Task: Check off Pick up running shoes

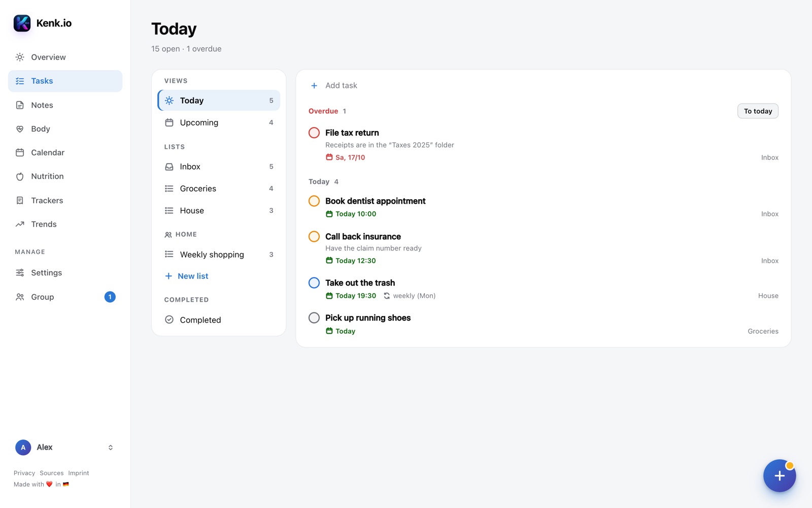Action: [314, 317]
